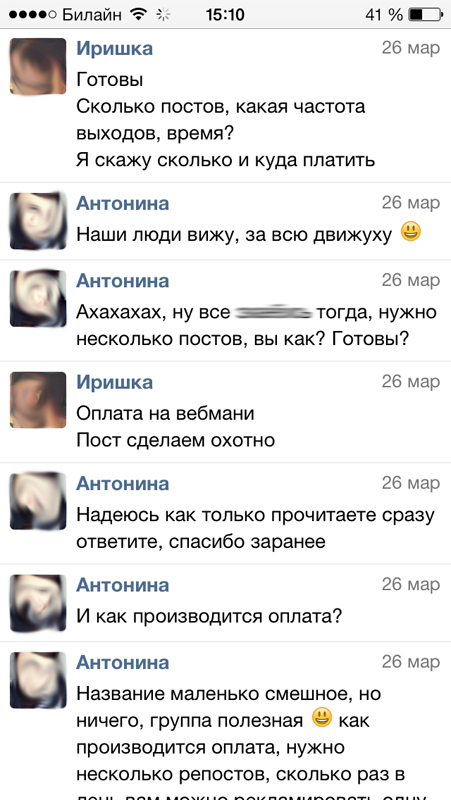Tap the signal strength dots in the status bar
Image resolution: width=451 pixels, height=800 pixels.
[33, 15]
